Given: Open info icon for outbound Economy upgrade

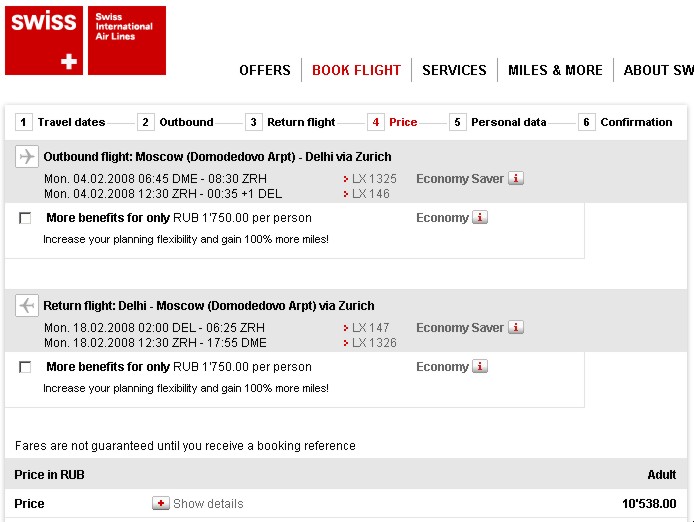Looking at the screenshot, I should pos(480,218).
